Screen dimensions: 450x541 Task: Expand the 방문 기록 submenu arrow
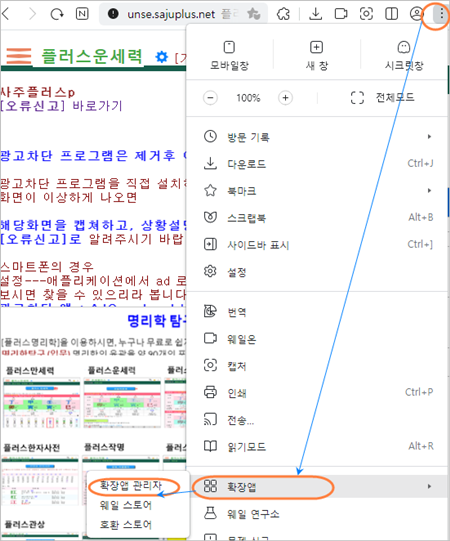click(x=430, y=137)
